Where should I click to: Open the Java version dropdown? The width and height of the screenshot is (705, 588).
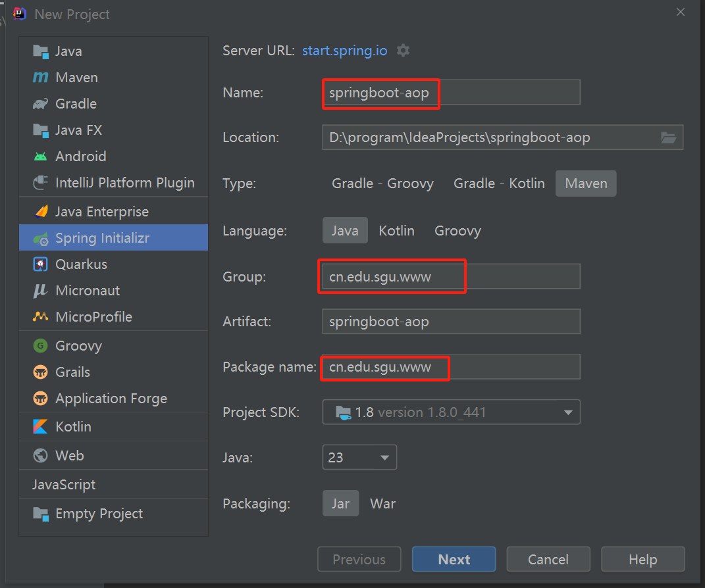click(x=359, y=457)
